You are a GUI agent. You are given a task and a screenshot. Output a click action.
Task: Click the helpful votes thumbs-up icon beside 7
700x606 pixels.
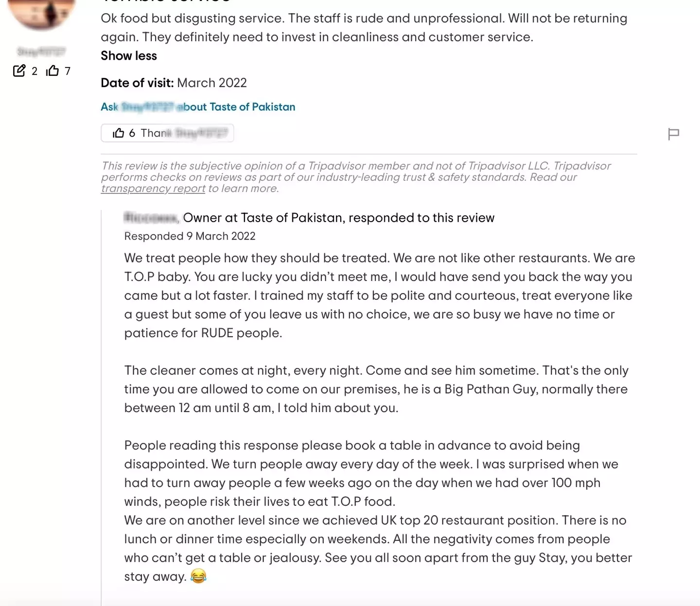(x=52, y=71)
